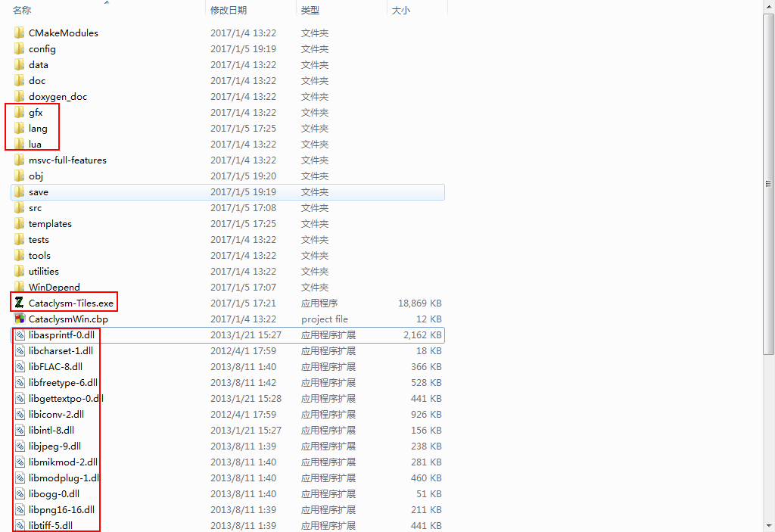Click the 926 KB size value
775x532 pixels.
point(426,415)
